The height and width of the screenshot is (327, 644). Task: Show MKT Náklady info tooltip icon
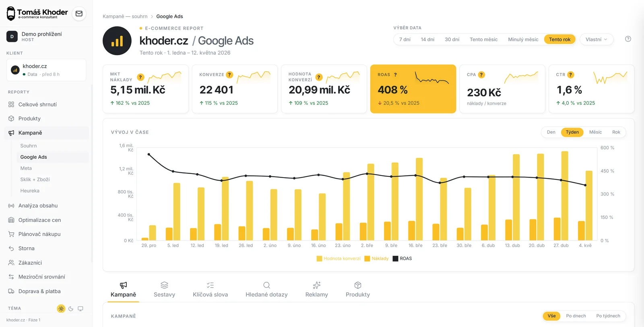pyautogui.click(x=140, y=77)
